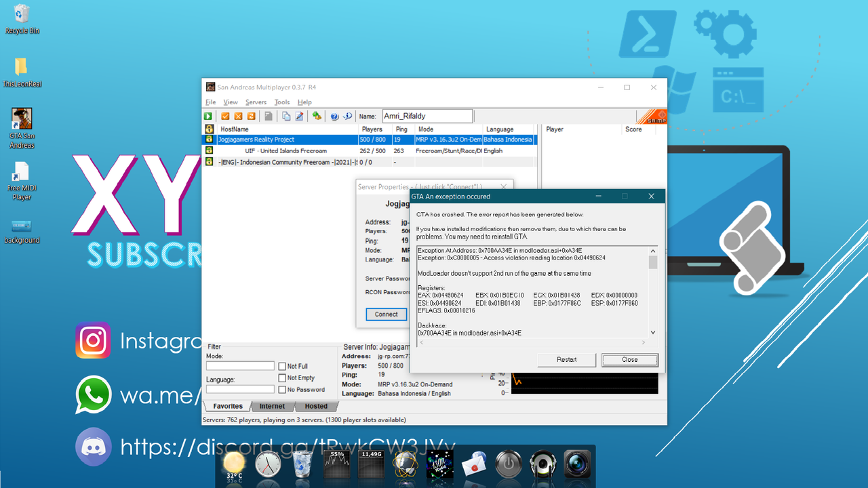This screenshot has width=868, height=488.
Task: Click the green Connect play icon in toolbar
Action: 208,117
